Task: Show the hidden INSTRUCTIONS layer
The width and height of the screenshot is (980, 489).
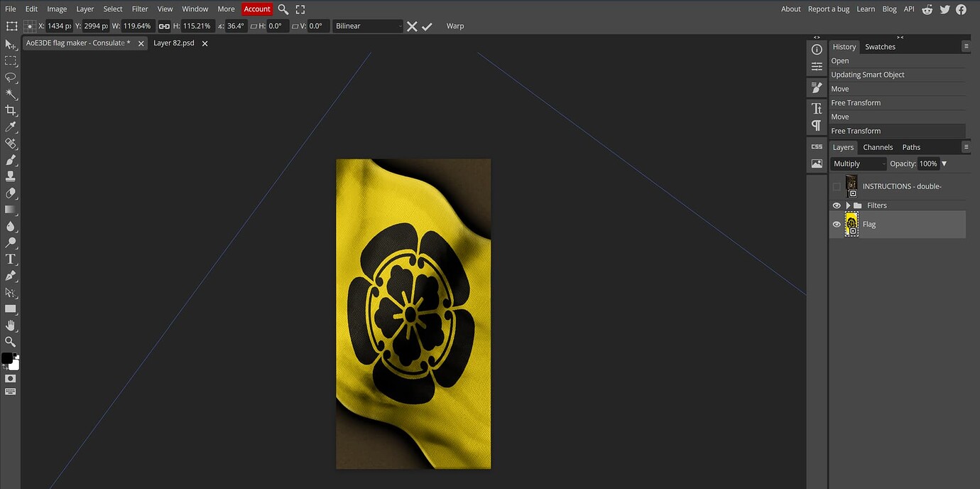Action: pyautogui.click(x=837, y=186)
